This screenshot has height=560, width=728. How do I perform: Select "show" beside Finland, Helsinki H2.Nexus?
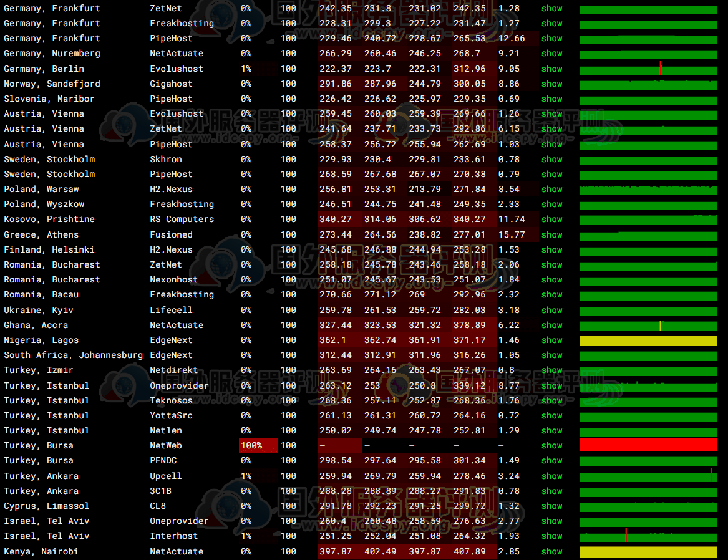(x=551, y=249)
